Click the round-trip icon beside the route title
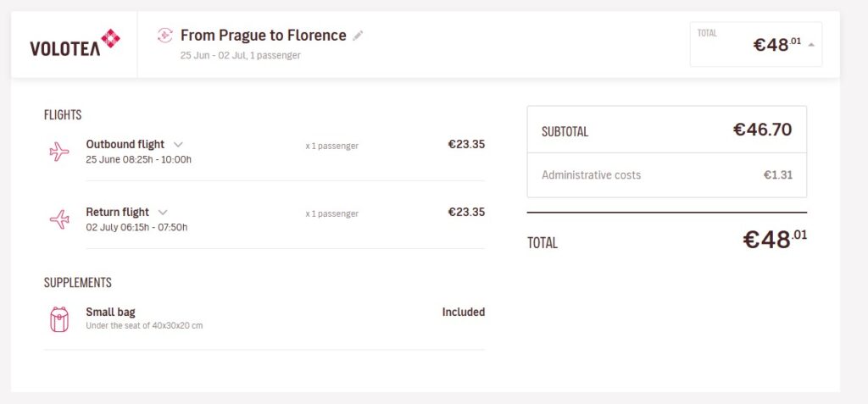The height and width of the screenshot is (404, 868). pos(165,36)
